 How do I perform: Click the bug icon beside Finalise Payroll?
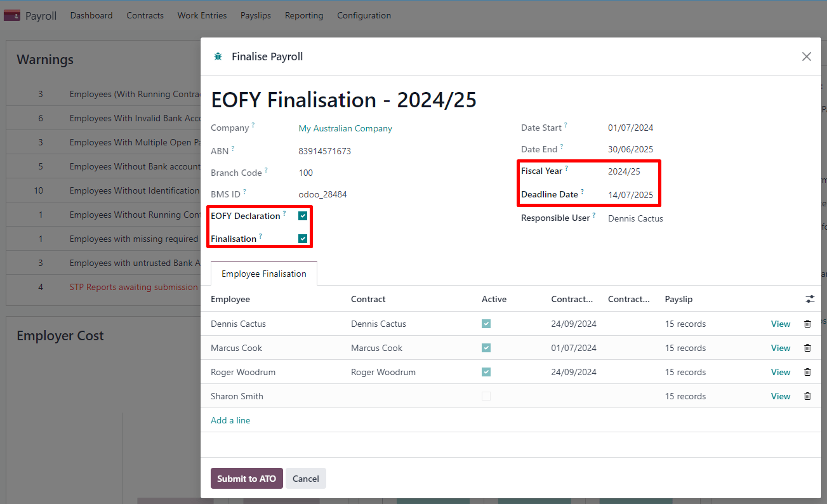pyautogui.click(x=218, y=56)
